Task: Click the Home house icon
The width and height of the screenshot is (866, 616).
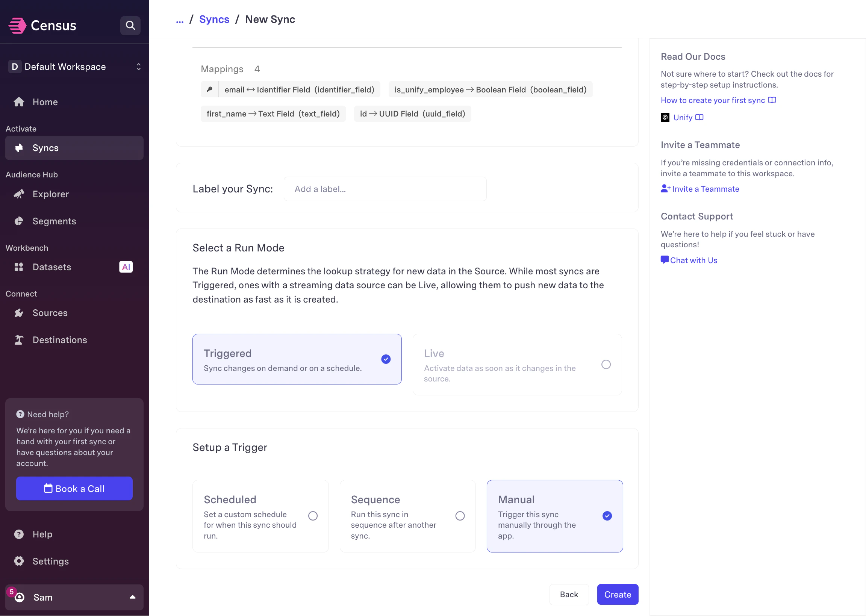Action: point(19,101)
